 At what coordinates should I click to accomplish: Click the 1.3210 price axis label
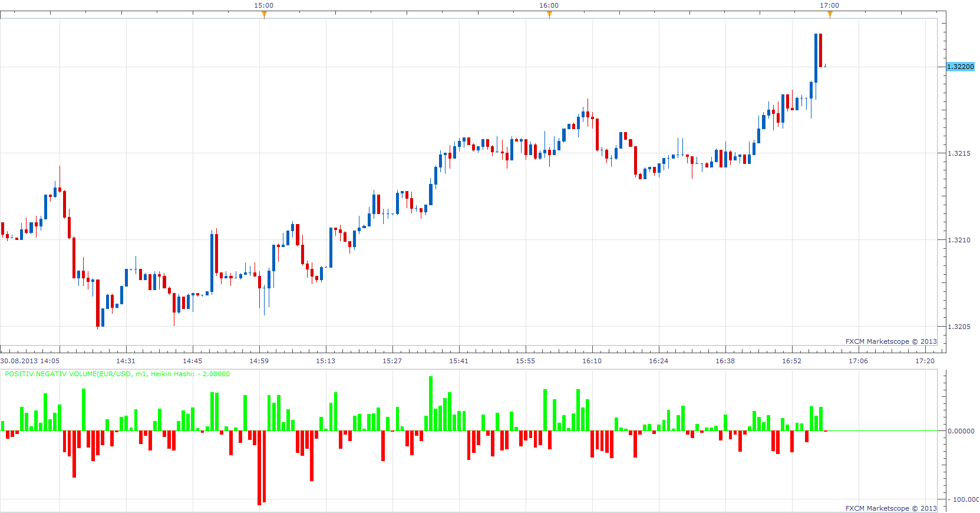(959, 240)
